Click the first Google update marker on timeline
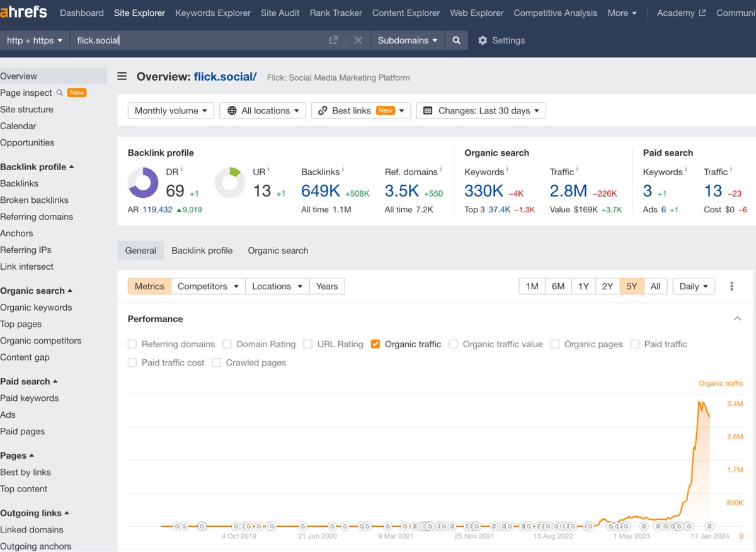The width and height of the screenshot is (756, 552). coord(177,526)
